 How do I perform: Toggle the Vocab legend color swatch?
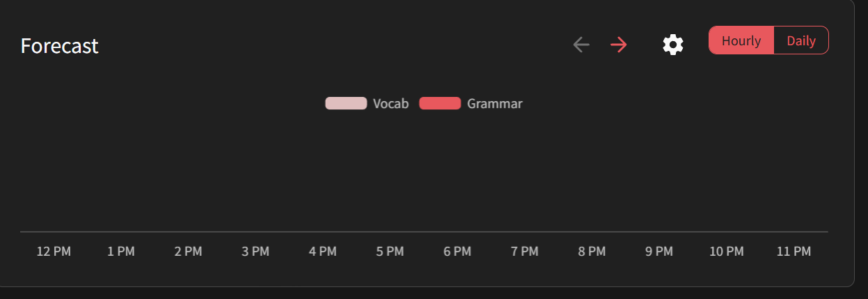[346, 104]
